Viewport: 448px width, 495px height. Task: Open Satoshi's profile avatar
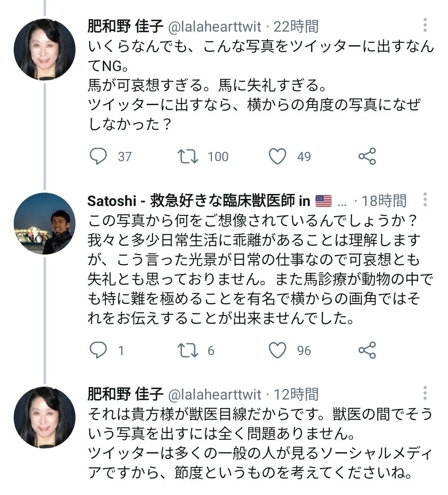(x=45, y=223)
